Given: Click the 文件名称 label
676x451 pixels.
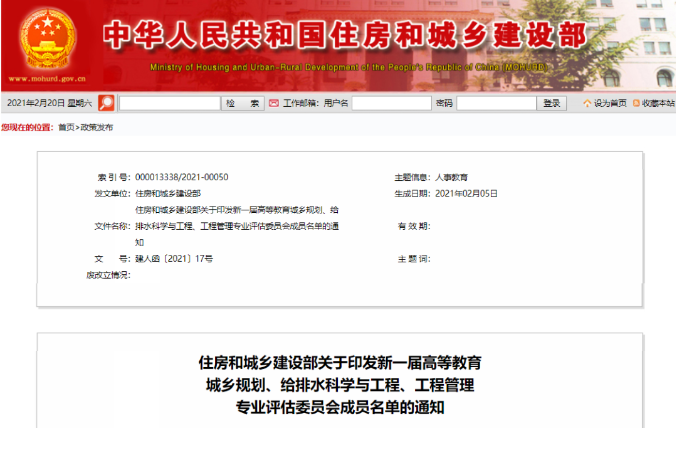Looking at the screenshot, I should point(113,226).
